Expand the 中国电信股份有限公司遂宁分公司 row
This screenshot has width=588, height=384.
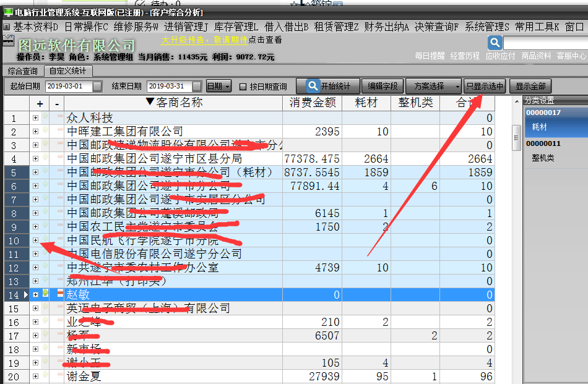coord(36,254)
